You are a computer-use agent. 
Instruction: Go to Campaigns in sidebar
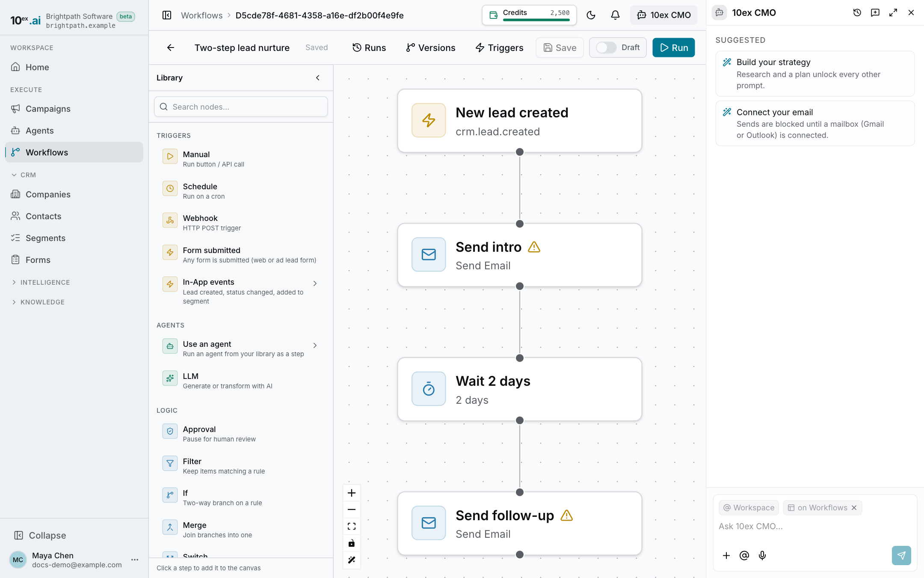pos(74,109)
